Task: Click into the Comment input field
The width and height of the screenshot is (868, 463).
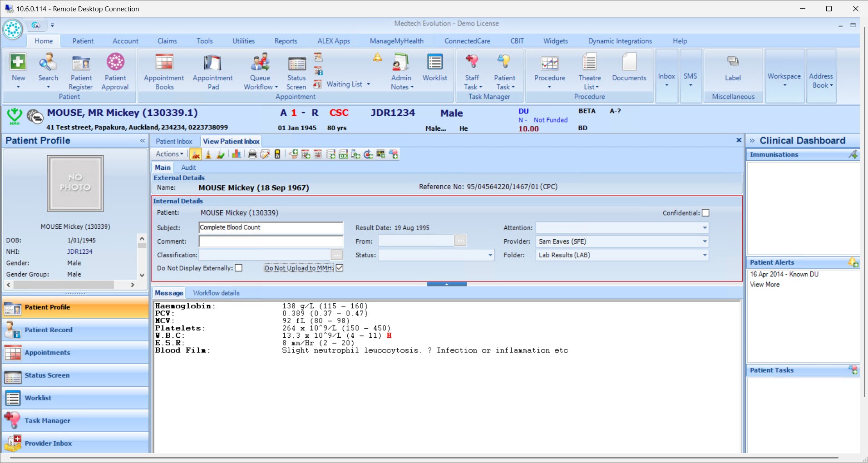Action: click(x=271, y=241)
